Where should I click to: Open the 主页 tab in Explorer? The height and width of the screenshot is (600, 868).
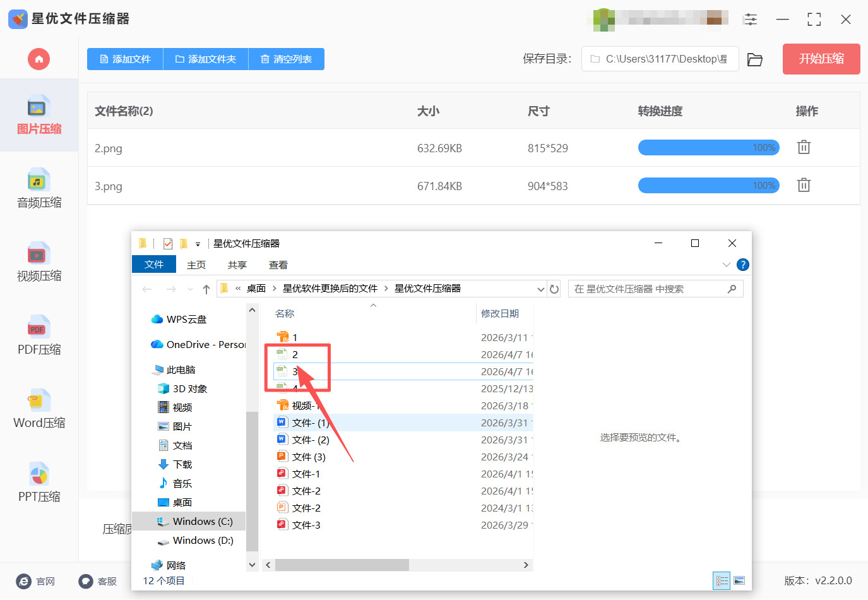click(196, 264)
